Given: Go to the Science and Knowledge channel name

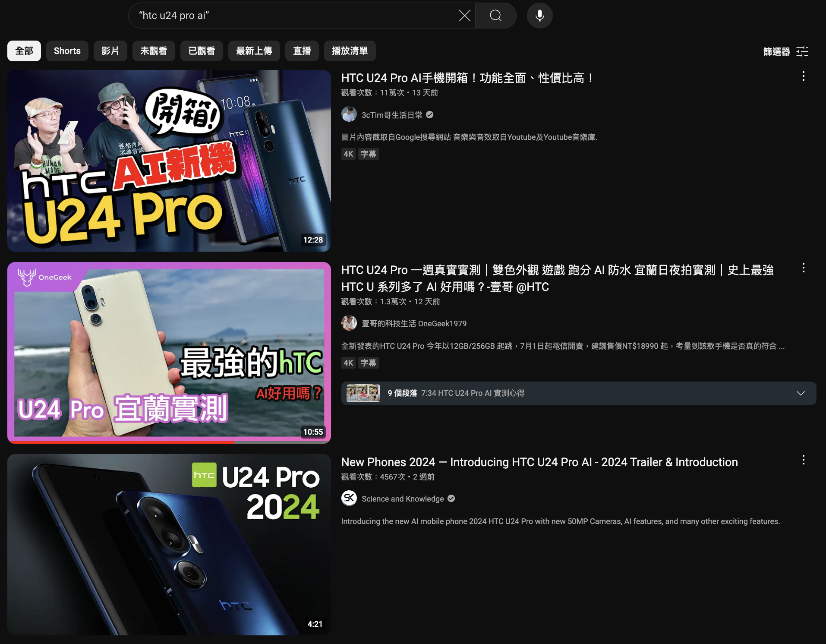Looking at the screenshot, I should tap(403, 499).
